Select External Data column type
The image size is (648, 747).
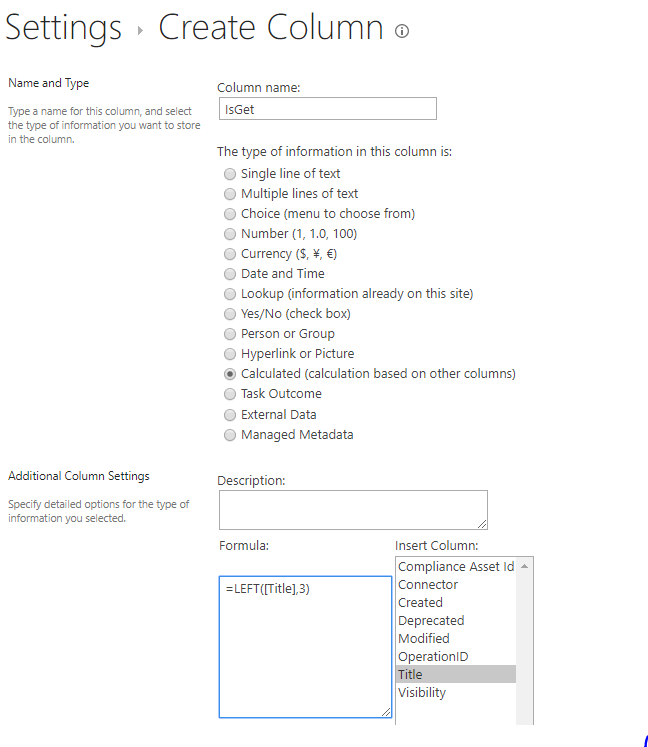[230, 415]
